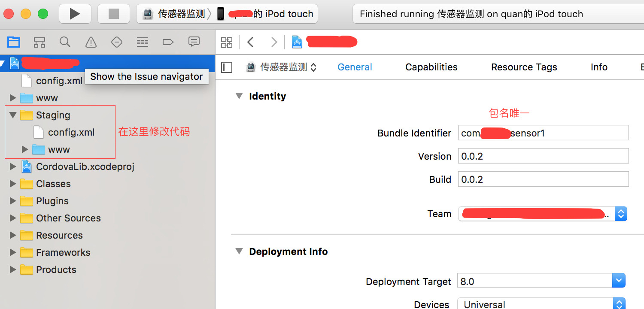Show the Symbol navigator

click(x=39, y=42)
